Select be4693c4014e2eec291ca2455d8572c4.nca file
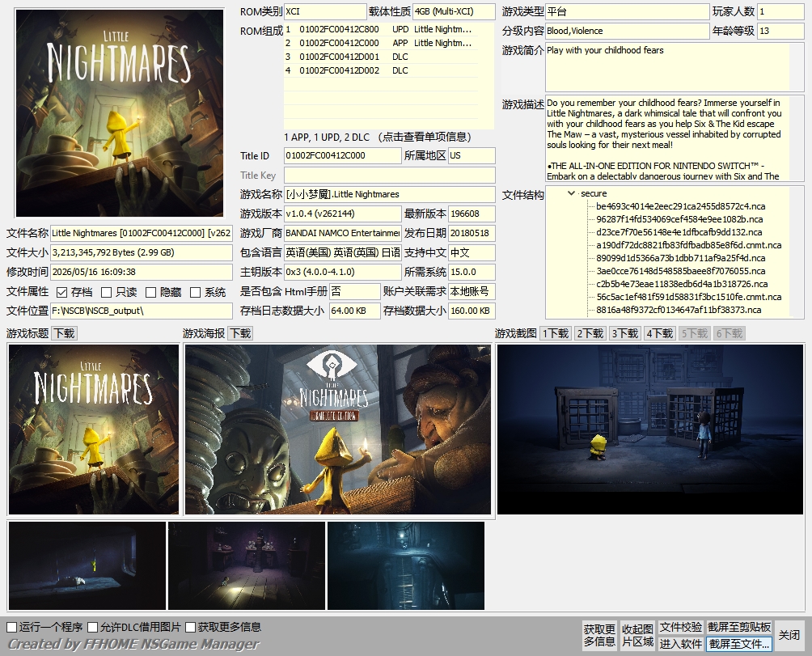This screenshot has height=656, width=812. [680, 206]
